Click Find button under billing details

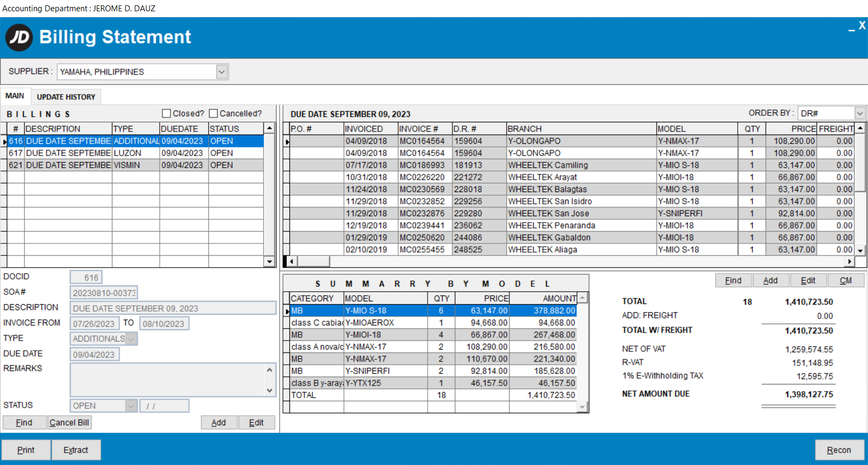[24, 423]
